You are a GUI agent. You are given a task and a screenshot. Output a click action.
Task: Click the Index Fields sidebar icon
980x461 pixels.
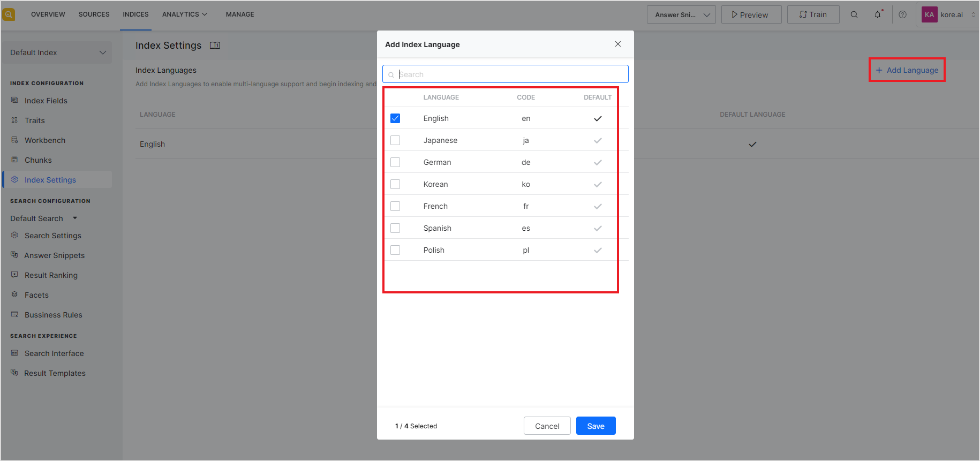coord(14,100)
